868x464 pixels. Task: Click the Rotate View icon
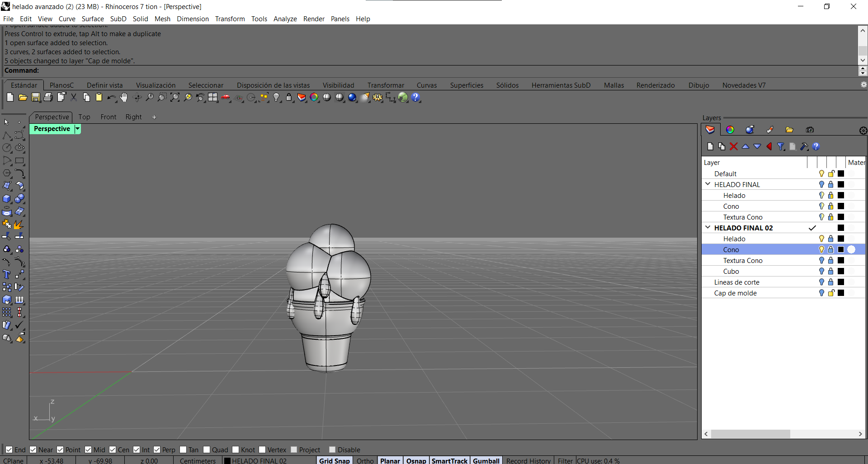pyautogui.click(x=137, y=97)
